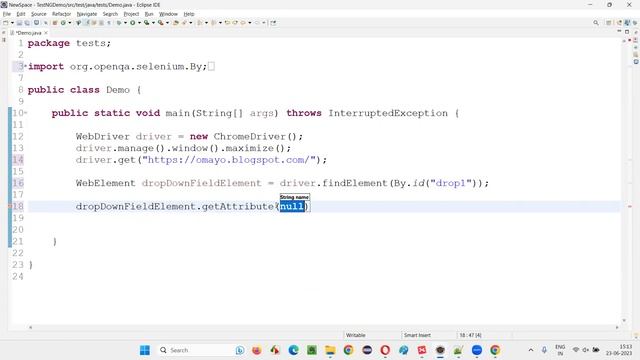The image size is (640, 360).
Task: Select the Debug perspective icon
Action: [x=635, y=23]
